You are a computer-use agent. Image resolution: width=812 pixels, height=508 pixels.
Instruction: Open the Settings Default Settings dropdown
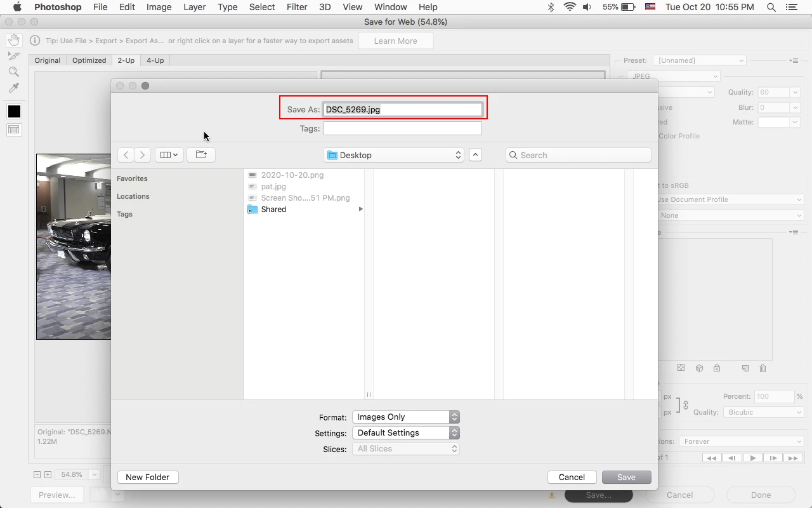pos(406,432)
